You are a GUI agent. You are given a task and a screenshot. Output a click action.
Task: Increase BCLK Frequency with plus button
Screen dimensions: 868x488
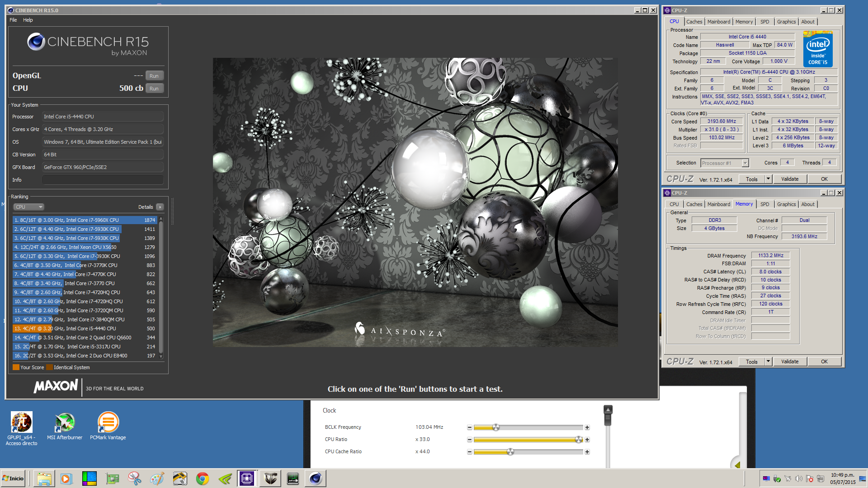click(x=587, y=427)
